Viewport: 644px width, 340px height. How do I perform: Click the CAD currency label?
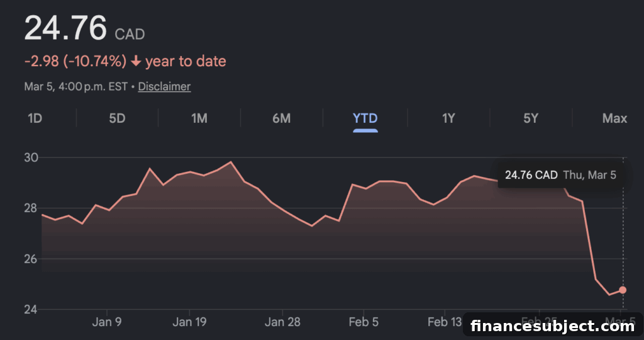130,34
